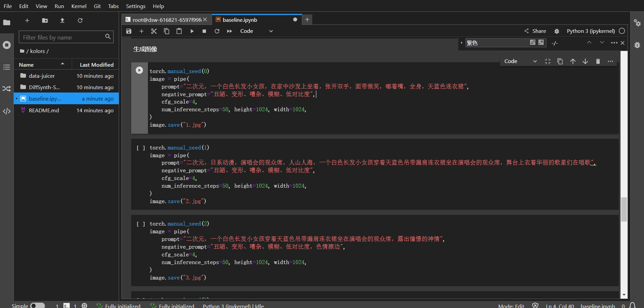Open the Property Inspector gears panel

tap(637, 23)
